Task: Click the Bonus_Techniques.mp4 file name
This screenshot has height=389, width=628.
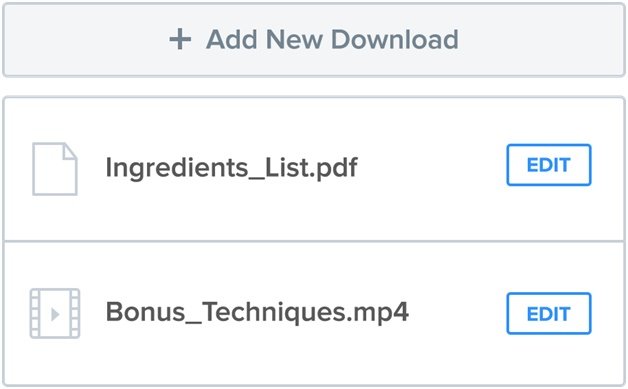Action: [x=257, y=312]
